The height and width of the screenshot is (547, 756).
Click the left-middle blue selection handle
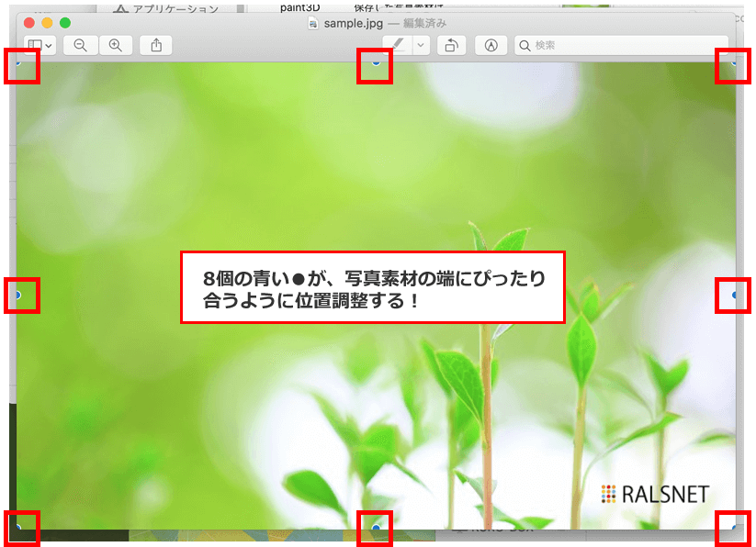coord(17,296)
